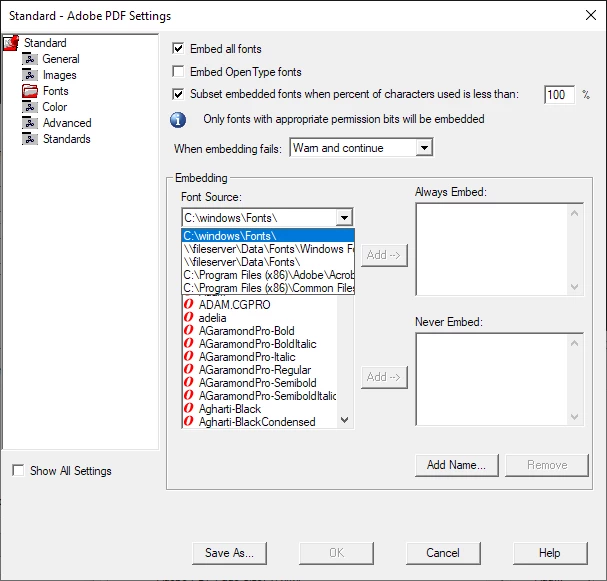
Task: Click the Color category icon
Action: click(30, 107)
